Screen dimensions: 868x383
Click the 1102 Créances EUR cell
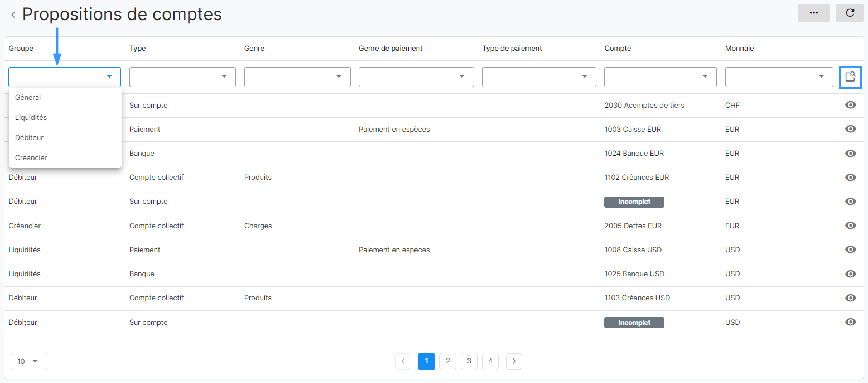[x=636, y=177]
